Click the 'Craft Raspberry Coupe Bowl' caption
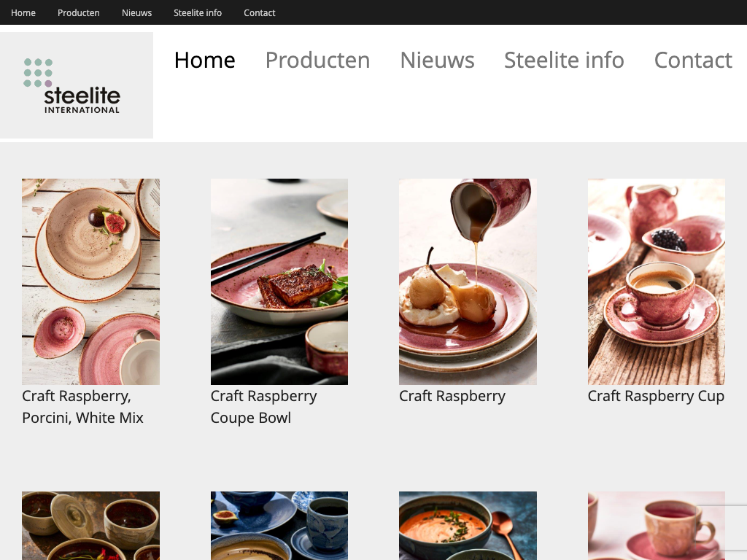Image resolution: width=747 pixels, height=560 pixels. (263, 407)
